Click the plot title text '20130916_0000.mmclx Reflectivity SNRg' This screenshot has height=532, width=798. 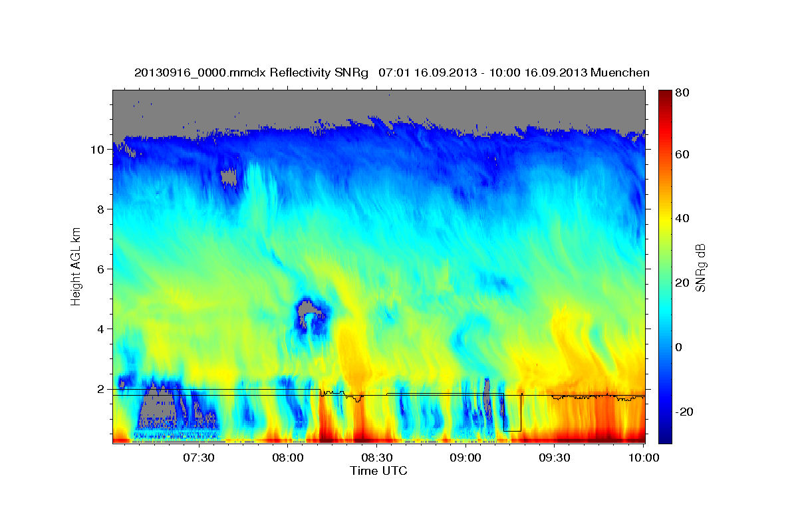click(x=251, y=72)
